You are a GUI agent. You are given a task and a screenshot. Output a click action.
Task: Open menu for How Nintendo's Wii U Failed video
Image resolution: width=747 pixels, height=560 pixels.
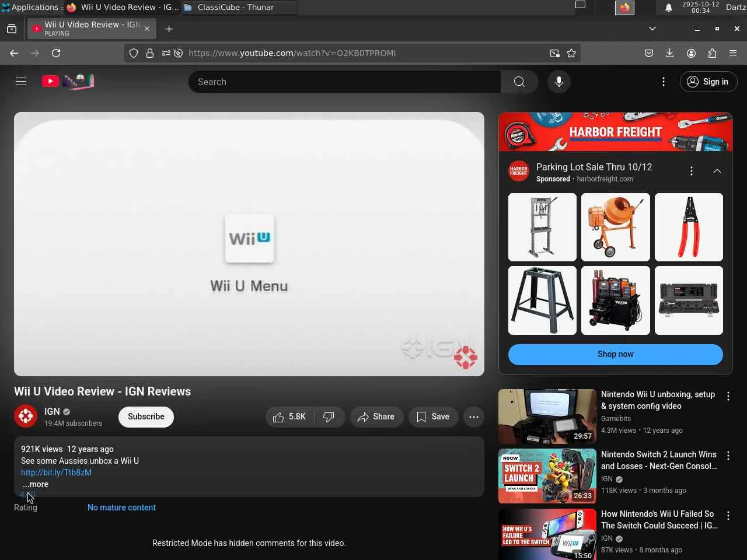pyautogui.click(x=728, y=516)
